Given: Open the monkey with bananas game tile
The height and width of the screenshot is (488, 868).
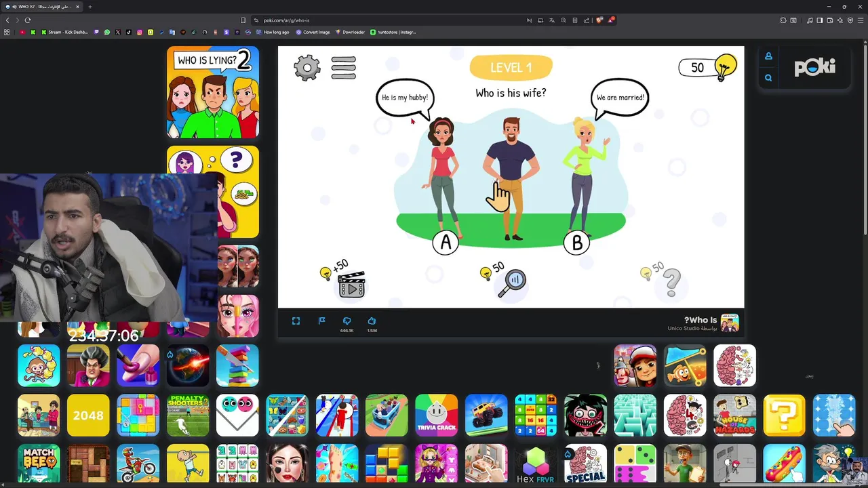Looking at the screenshot, I should click(x=39, y=365).
